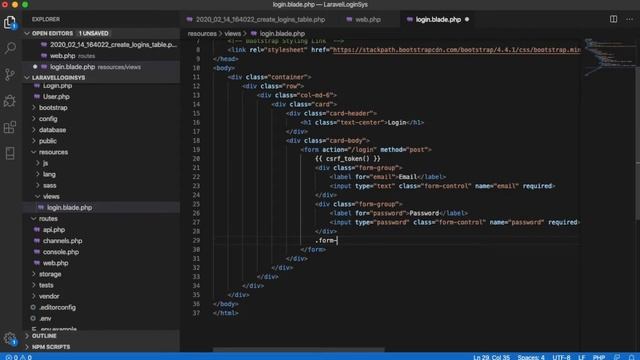
Task: Expand the config folder
Action: pyautogui.click(x=48, y=119)
